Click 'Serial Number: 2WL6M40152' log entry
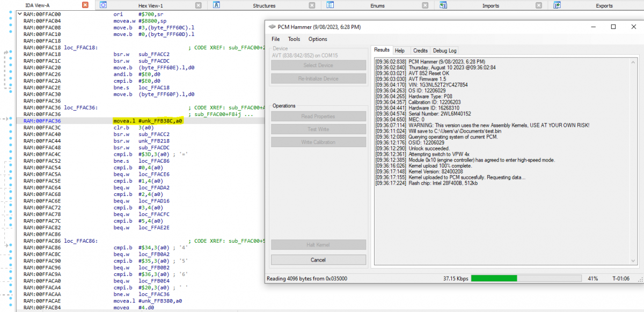The image size is (644, 312). 423,113
